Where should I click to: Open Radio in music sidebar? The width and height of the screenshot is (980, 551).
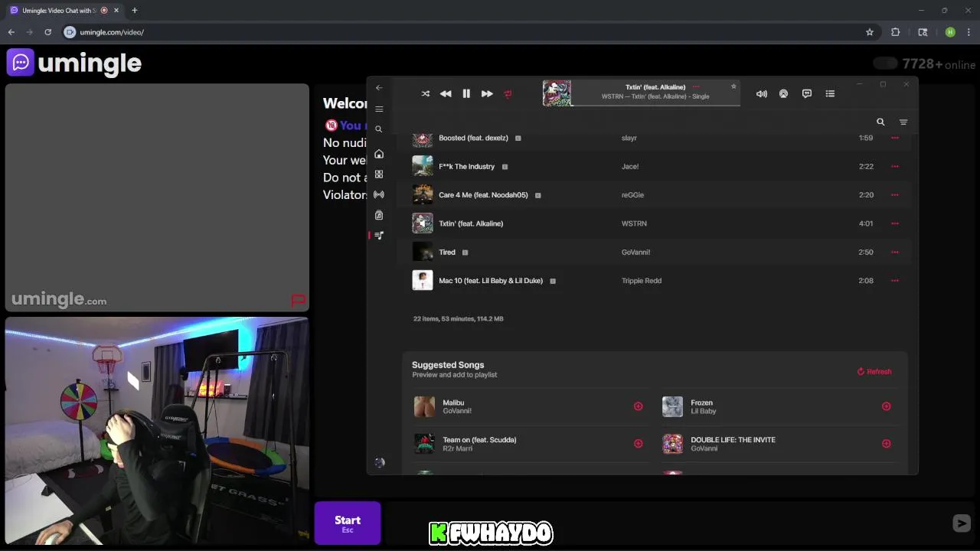pyautogui.click(x=379, y=194)
